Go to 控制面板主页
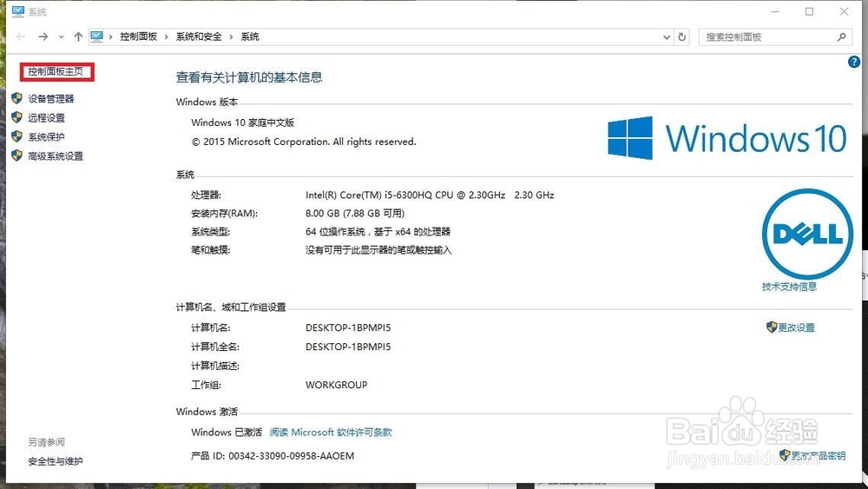The width and height of the screenshot is (868, 489). [x=56, y=71]
